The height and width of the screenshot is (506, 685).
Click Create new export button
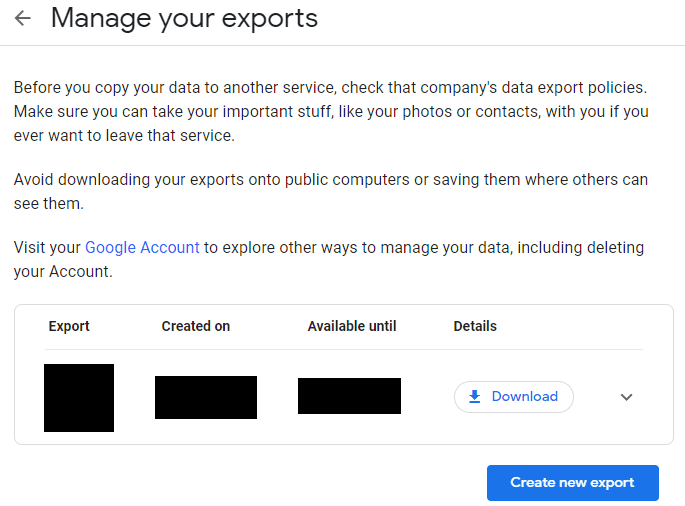(x=573, y=483)
